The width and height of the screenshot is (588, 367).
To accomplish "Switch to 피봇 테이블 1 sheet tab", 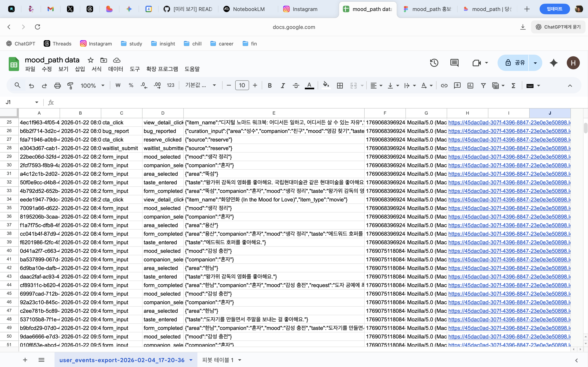I will (x=217, y=360).
